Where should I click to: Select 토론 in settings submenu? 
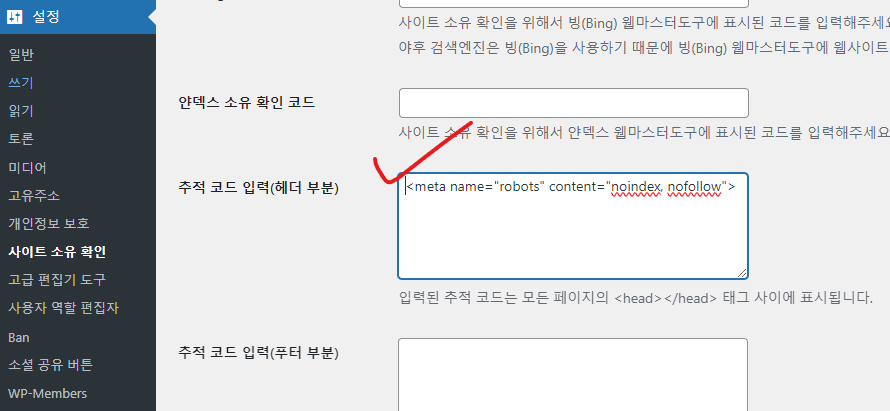21,139
